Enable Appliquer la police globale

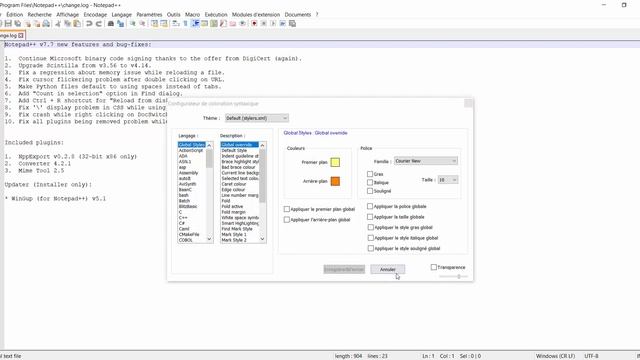pyautogui.click(x=370, y=207)
